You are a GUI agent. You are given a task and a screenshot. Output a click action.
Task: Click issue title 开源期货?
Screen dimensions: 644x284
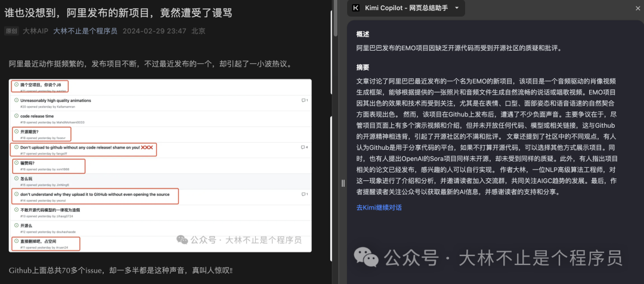point(29,132)
